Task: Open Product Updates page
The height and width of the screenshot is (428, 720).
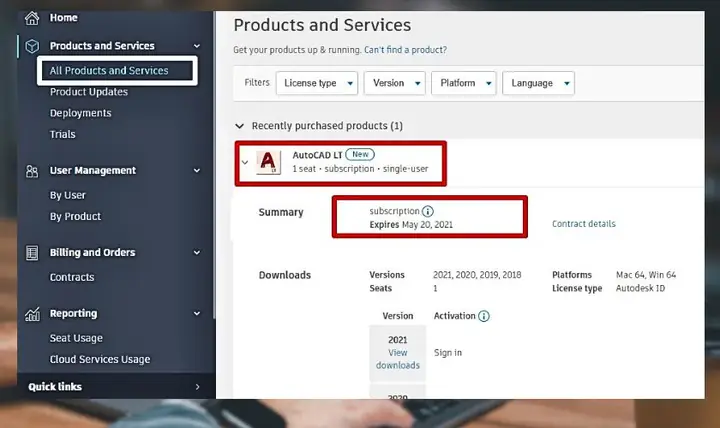Action: pyautogui.click(x=89, y=92)
